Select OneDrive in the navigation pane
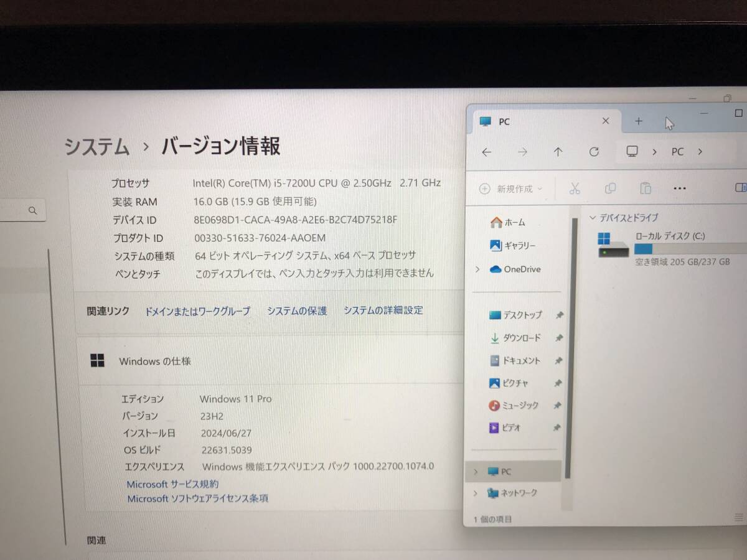Screen dimensions: 747x560 (515, 269)
